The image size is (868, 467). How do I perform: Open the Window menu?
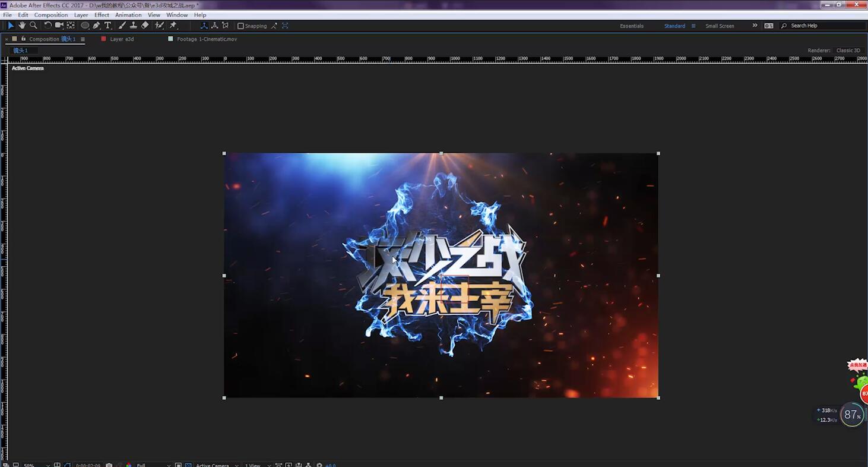click(x=177, y=15)
